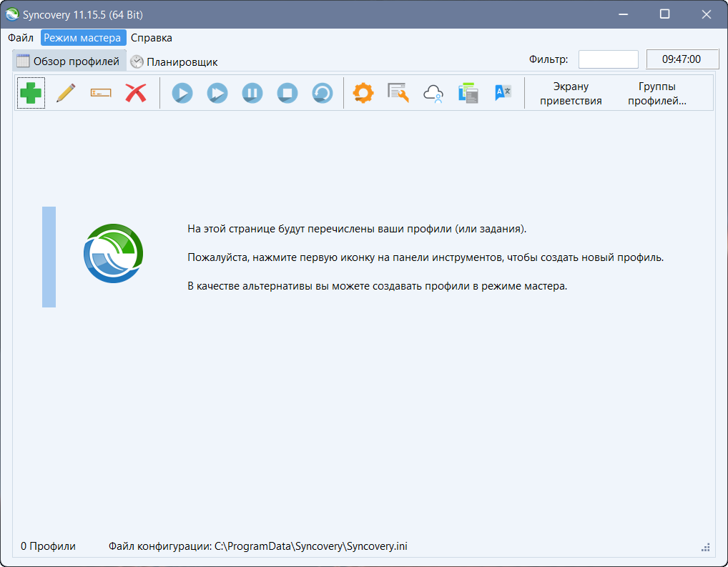Click the configuration file path in status bar
This screenshot has height=567, width=728.
pos(257,546)
